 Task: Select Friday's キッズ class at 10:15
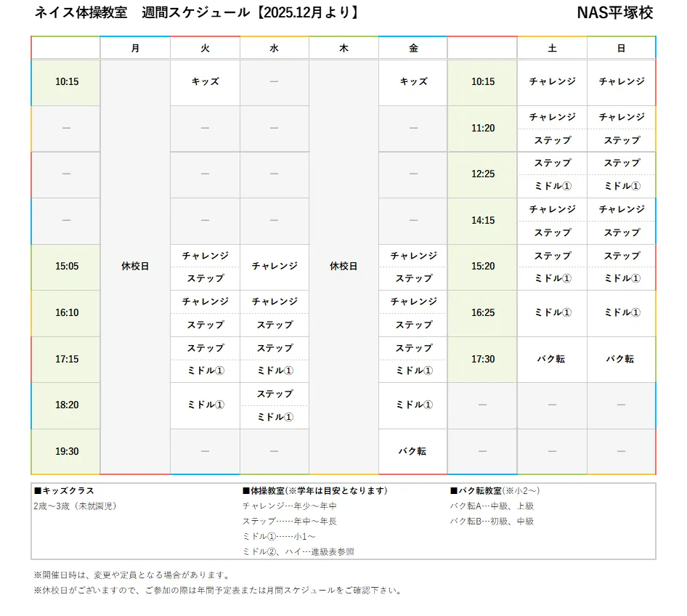coord(413,82)
